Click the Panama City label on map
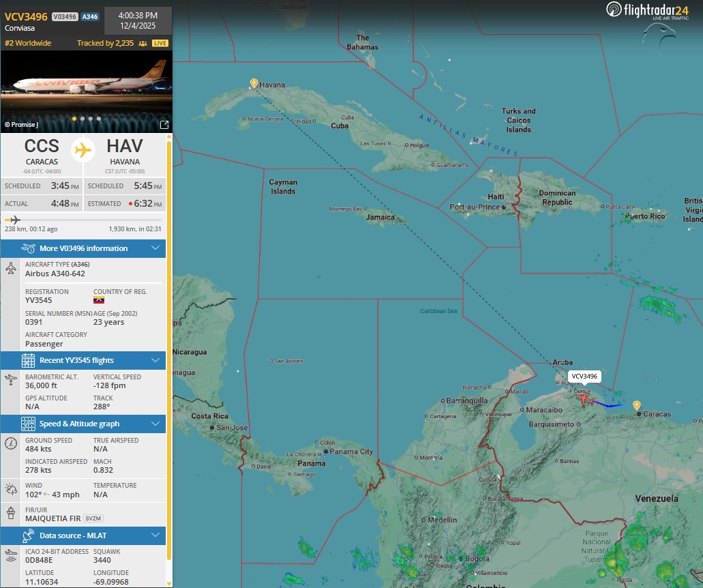 tap(351, 451)
